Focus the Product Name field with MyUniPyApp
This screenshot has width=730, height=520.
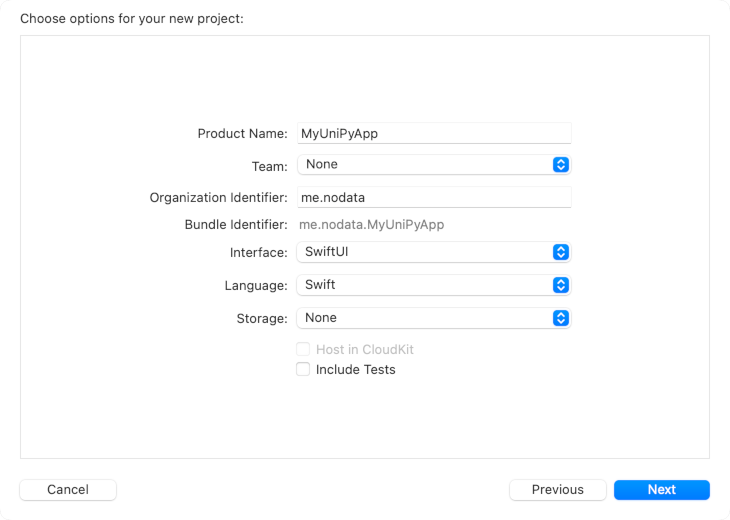click(x=433, y=133)
